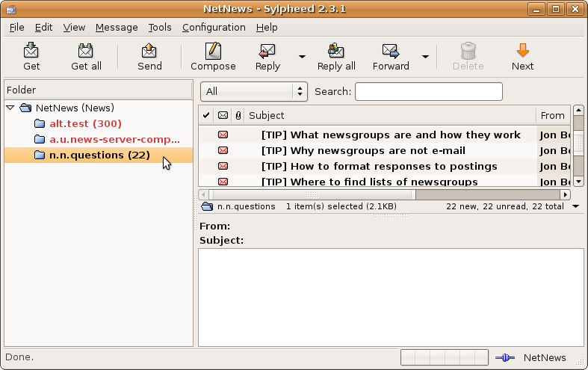Click the unread envelope status column header

click(x=223, y=116)
